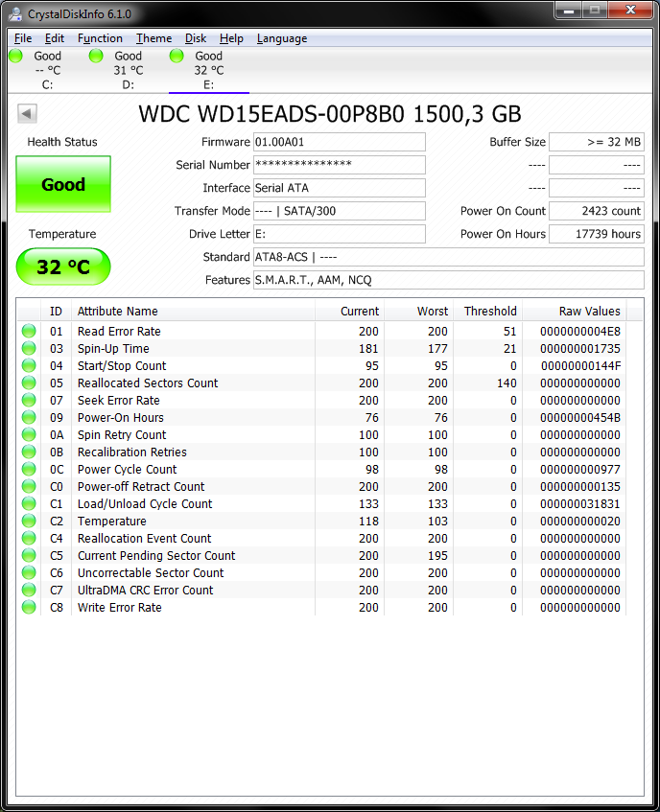660x812 pixels.
Task: Select the Load/Unload Cycle Count attribute name
Action: pyautogui.click(x=145, y=504)
